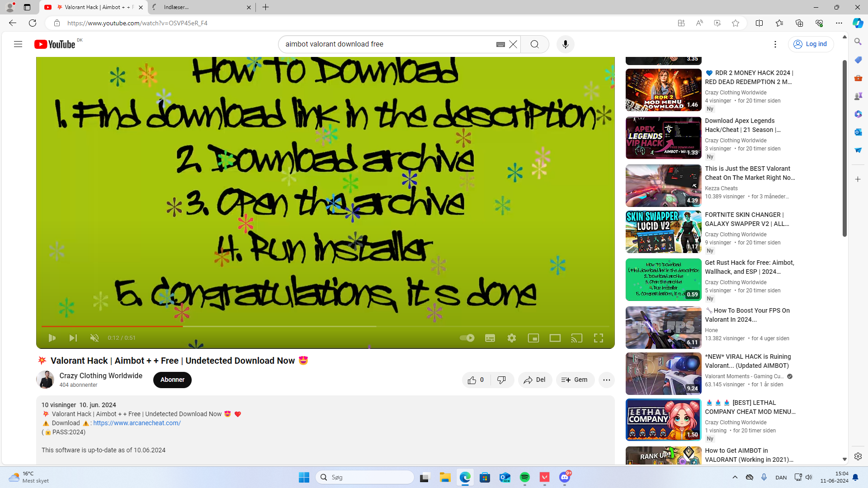Open the arcanecheat.com description link
This screenshot has height=488, width=868.
tap(137, 423)
